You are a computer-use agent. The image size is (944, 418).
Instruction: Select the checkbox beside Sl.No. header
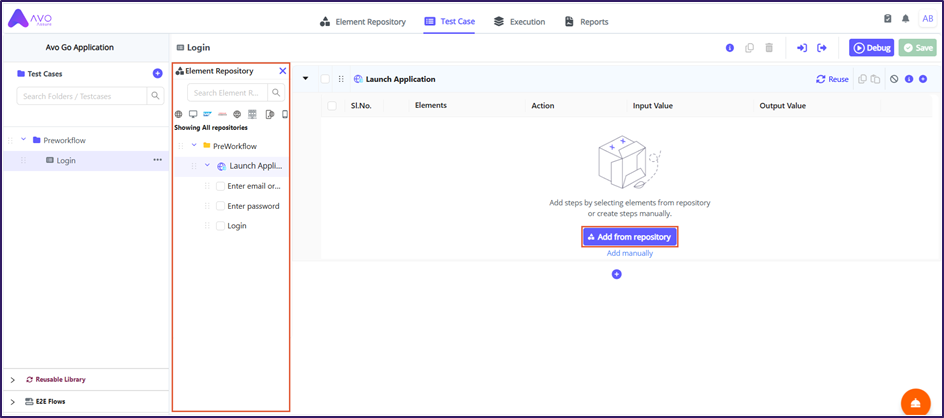pyautogui.click(x=331, y=105)
